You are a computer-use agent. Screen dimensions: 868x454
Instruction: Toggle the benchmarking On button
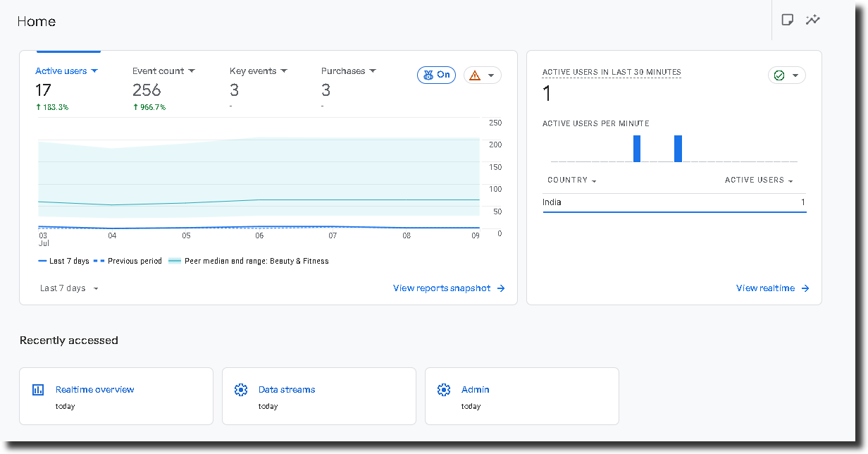pos(437,75)
